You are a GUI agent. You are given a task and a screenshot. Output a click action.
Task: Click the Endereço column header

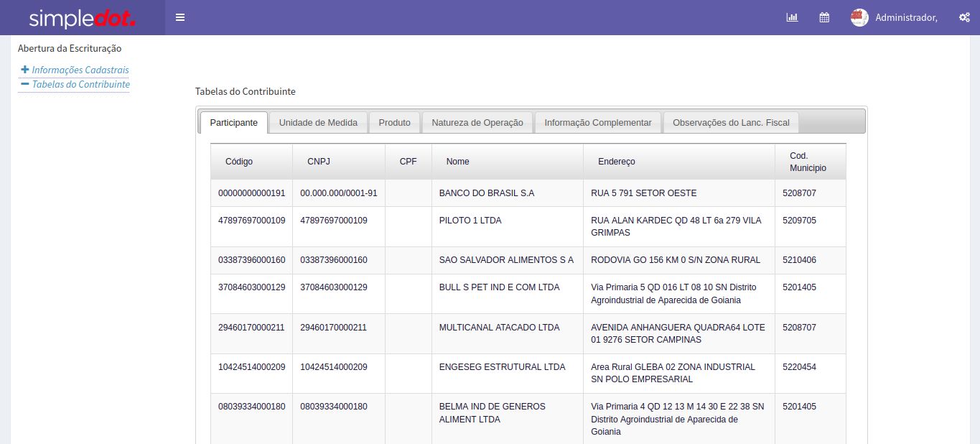pyautogui.click(x=616, y=162)
